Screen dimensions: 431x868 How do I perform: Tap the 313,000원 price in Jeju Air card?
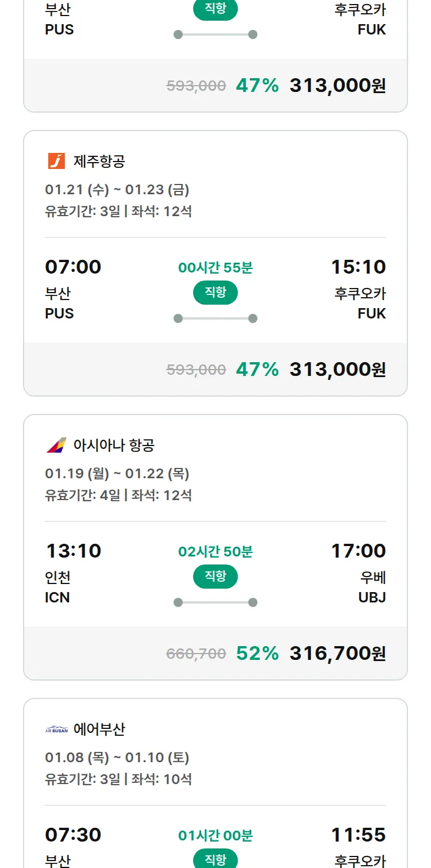(337, 370)
